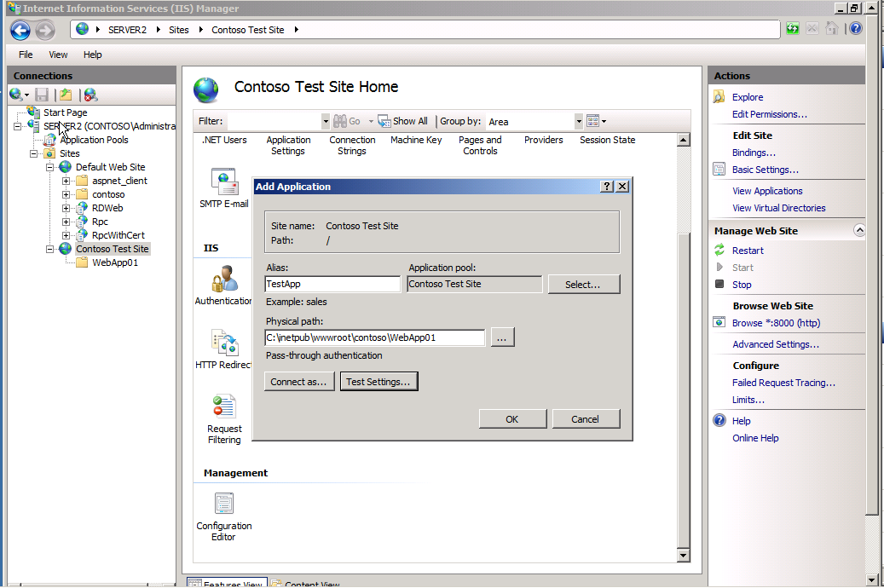
Task: Collapse the Default Web Site node
Action: click(49, 167)
